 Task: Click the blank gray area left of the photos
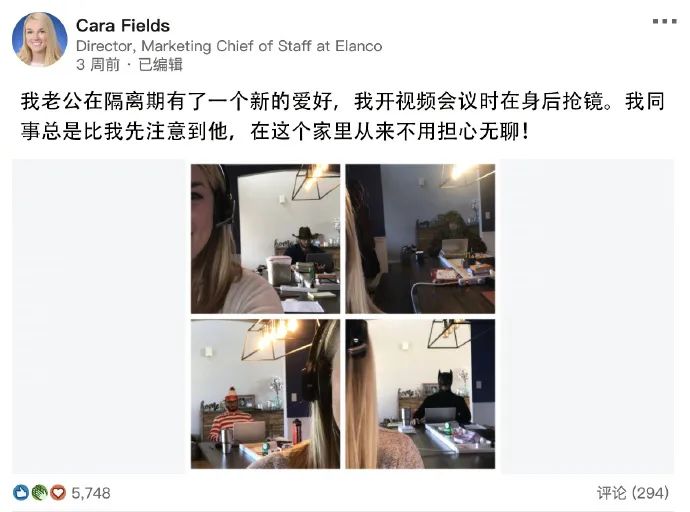pos(99,316)
